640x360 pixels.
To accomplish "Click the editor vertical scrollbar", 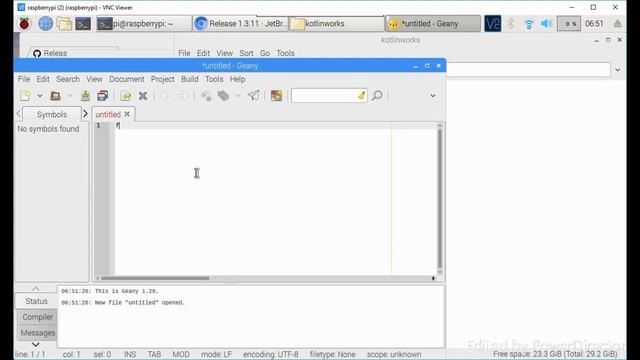I will click(440, 198).
